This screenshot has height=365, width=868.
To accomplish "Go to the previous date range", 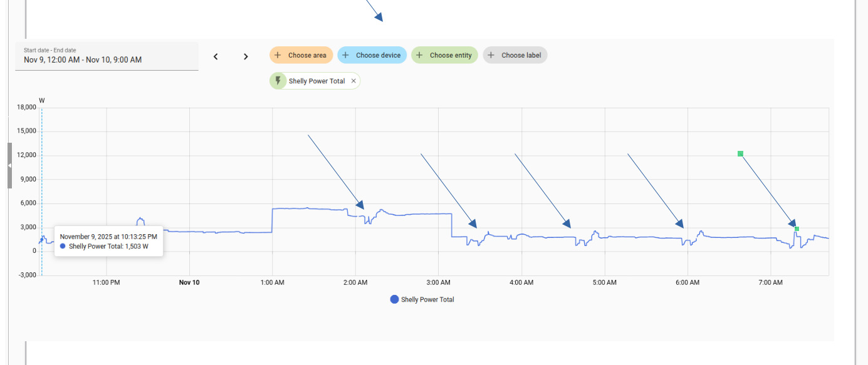I will (216, 56).
